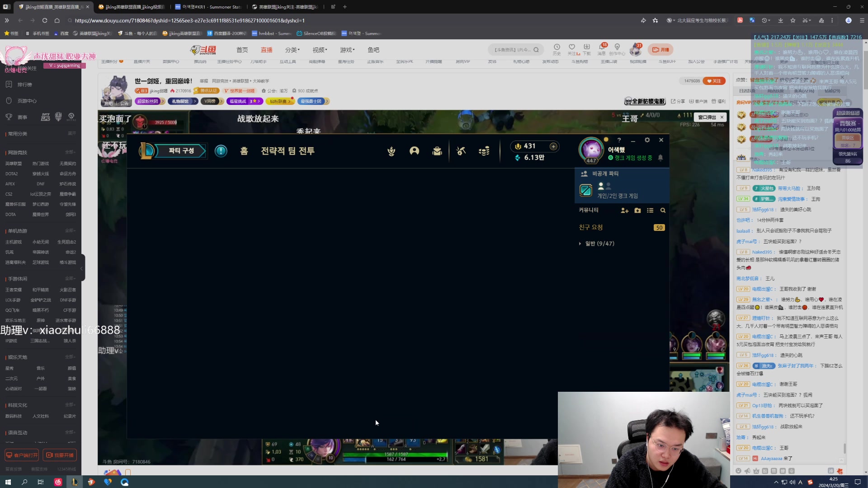868x488 pixels.
Task: Open the 전략적 팀 전투 tab in League client
Action: (x=288, y=151)
